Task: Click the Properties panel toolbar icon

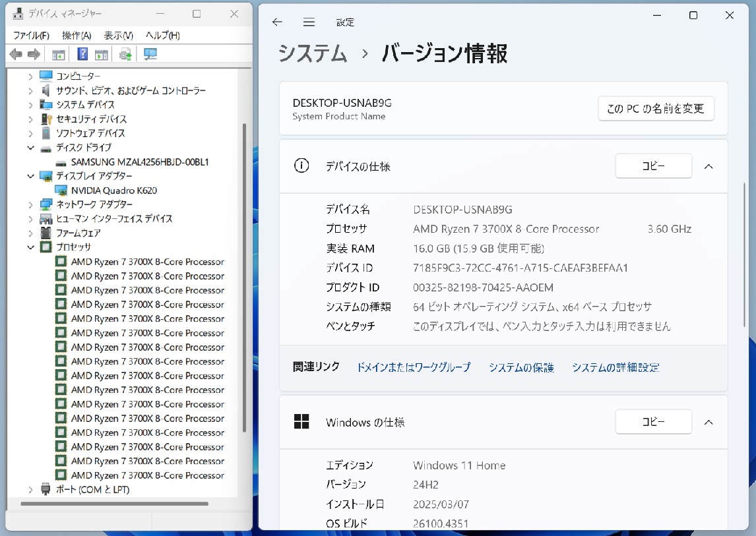Action: (x=101, y=55)
